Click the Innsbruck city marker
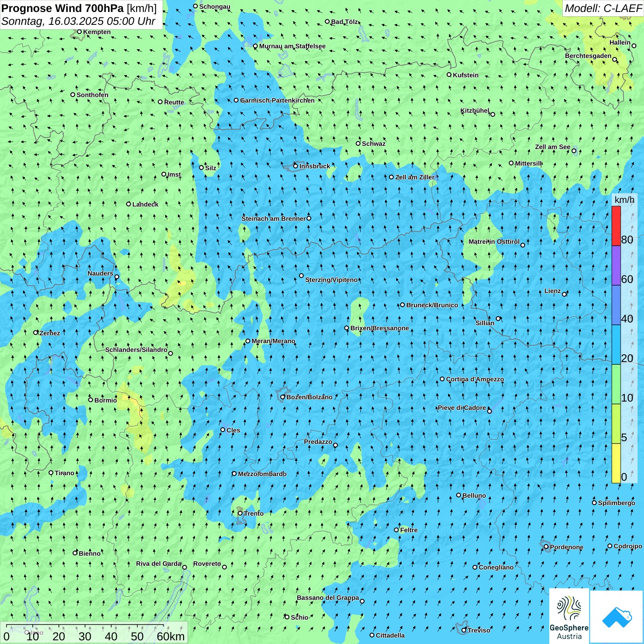The height and width of the screenshot is (644, 644). tap(296, 166)
